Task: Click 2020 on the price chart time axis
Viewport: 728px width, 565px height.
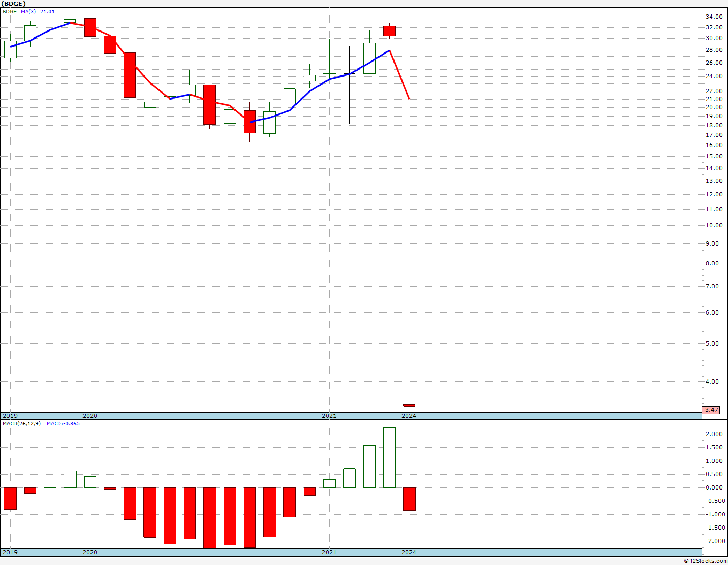Action: (x=90, y=416)
